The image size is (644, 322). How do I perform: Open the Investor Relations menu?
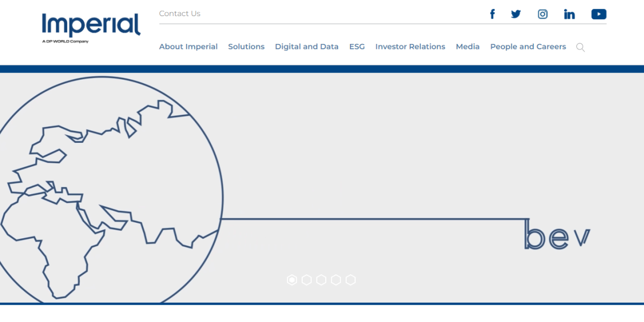pyautogui.click(x=411, y=47)
